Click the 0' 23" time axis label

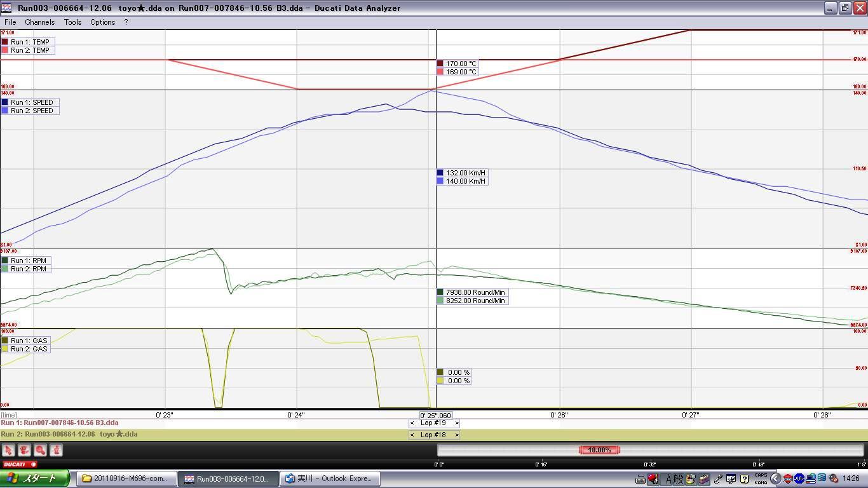click(165, 415)
